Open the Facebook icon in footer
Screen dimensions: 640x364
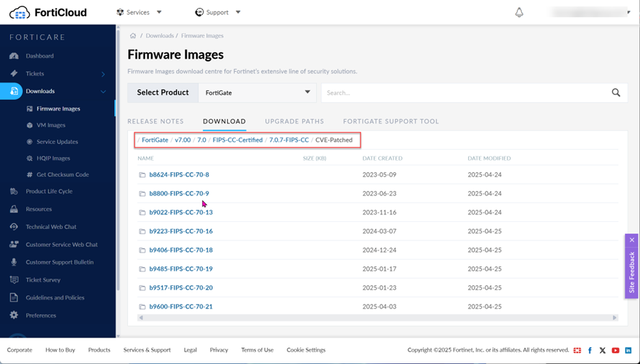click(589, 350)
